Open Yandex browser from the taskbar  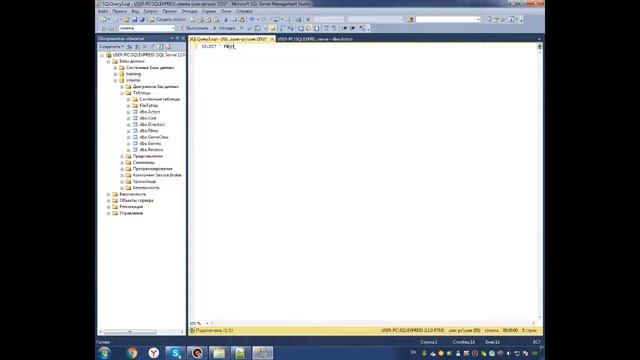tap(153, 353)
